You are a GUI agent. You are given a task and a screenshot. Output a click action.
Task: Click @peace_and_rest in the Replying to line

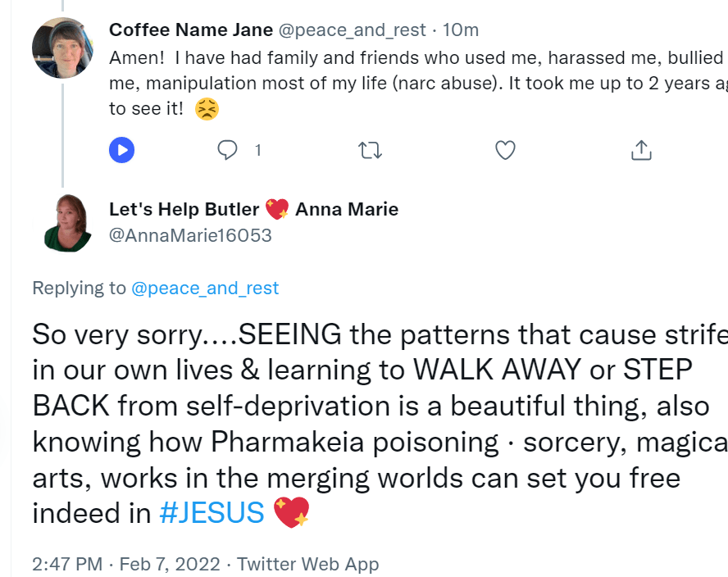(205, 288)
